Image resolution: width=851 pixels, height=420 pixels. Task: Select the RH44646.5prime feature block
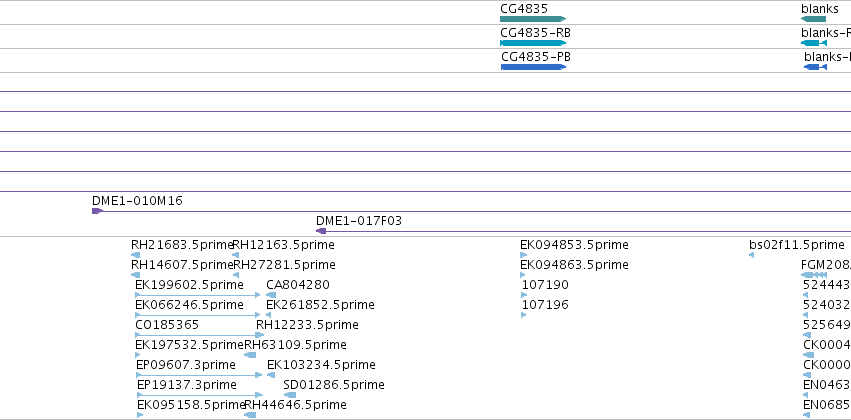click(x=250, y=415)
